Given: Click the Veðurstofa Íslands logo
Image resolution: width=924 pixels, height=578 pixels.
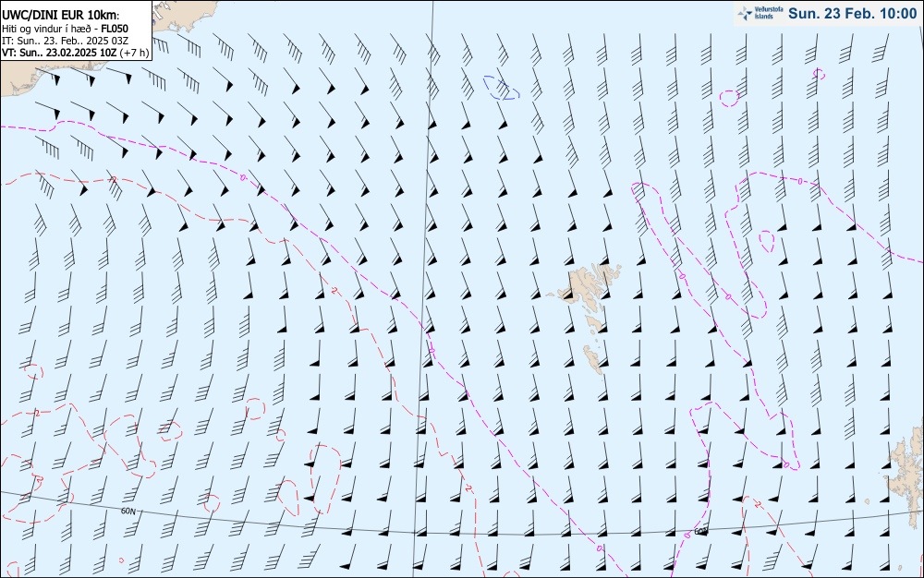Looking at the screenshot, I should pyautogui.click(x=759, y=13).
